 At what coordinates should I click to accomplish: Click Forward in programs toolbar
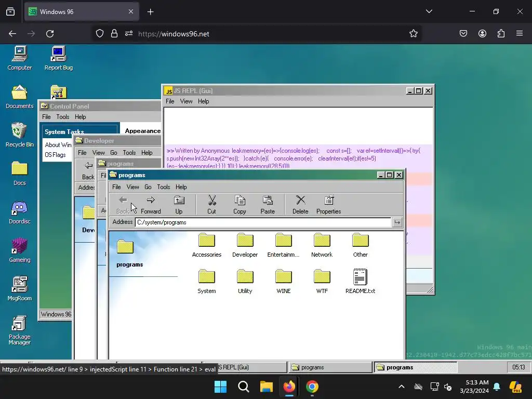tap(151, 205)
